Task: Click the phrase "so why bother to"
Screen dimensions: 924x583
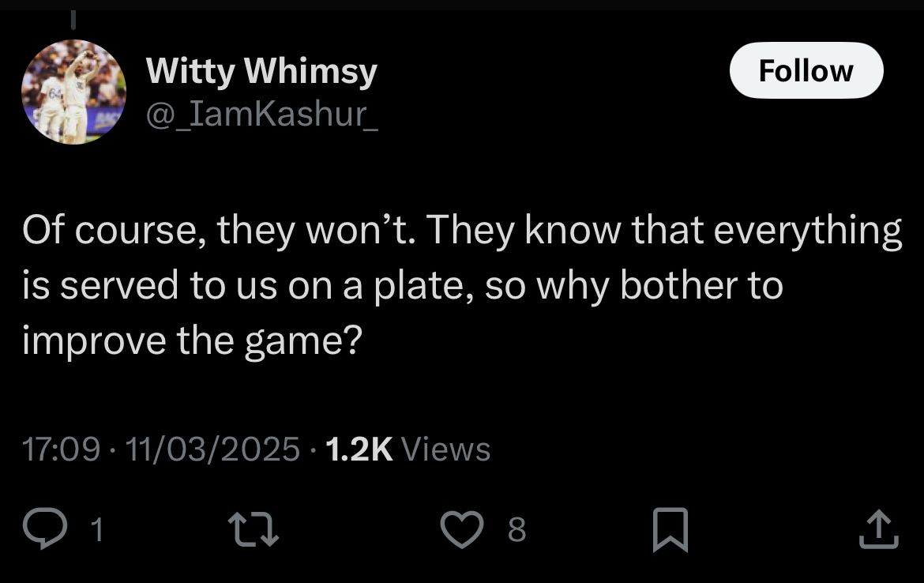Action: click(633, 285)
